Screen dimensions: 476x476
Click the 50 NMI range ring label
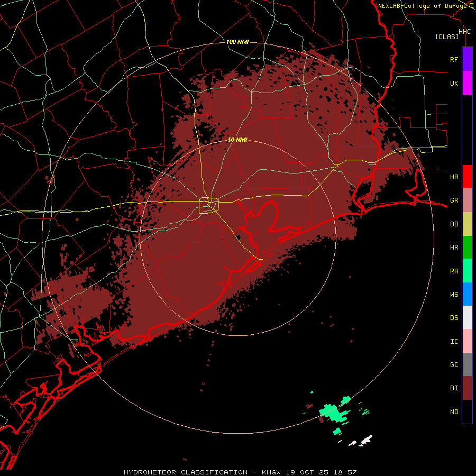(x=237, y=140)
